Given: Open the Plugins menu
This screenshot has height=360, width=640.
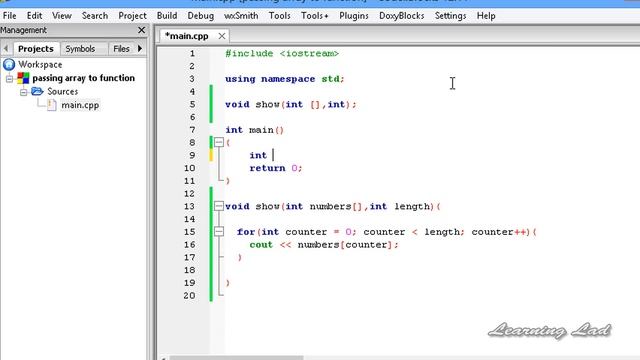Looking at the screenshot, I should coord(353,16).
